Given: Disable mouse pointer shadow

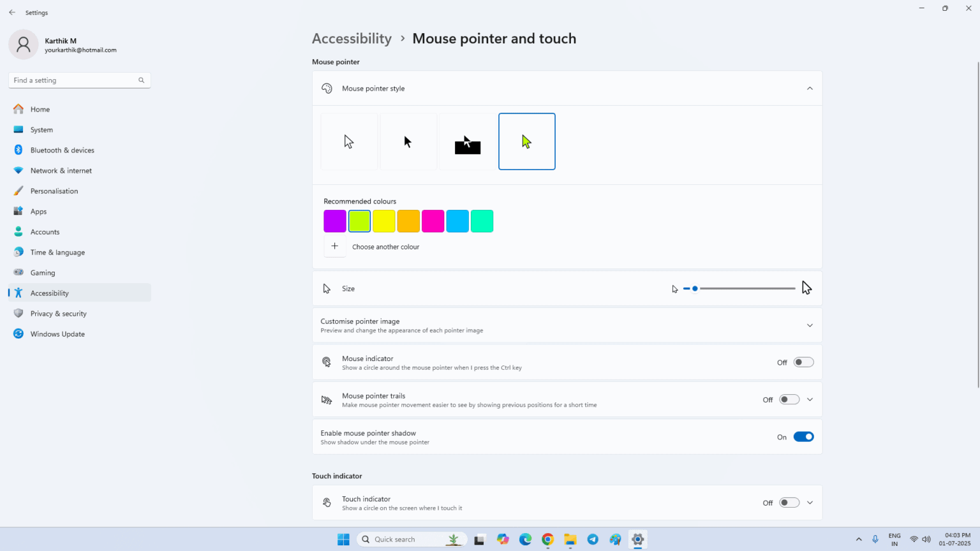Looking at the screenshot, I should point(803,436).
